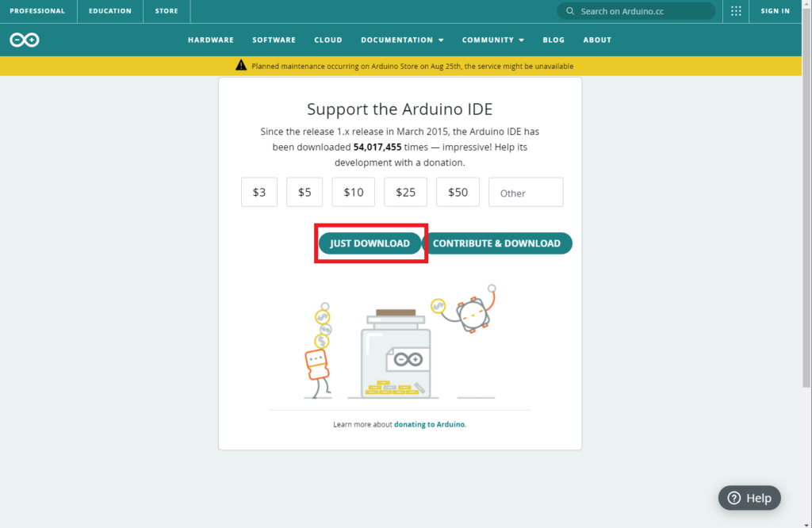Click the Just Download button
Image resolution: width=812 pixels, height=528 pixels.
coord(370,243)
